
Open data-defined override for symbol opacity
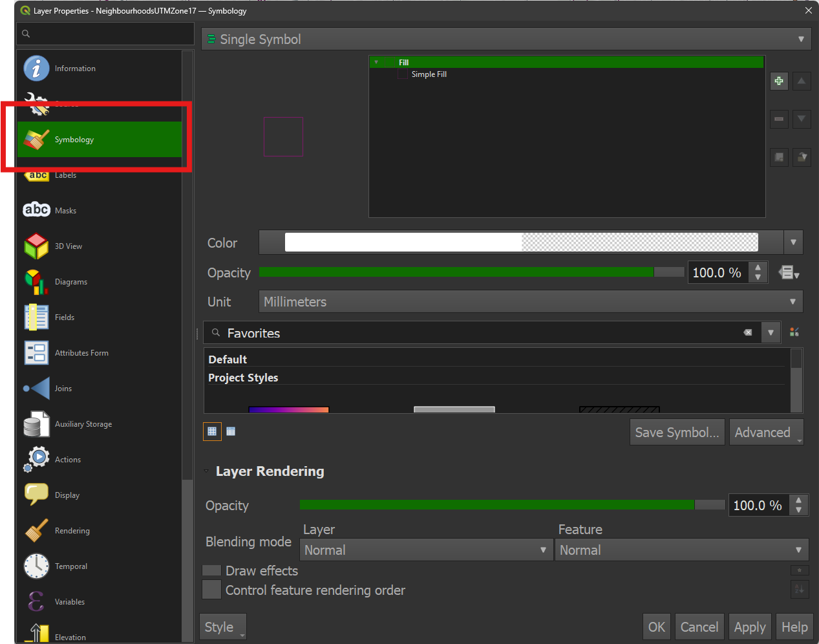[x=789, y=273]
